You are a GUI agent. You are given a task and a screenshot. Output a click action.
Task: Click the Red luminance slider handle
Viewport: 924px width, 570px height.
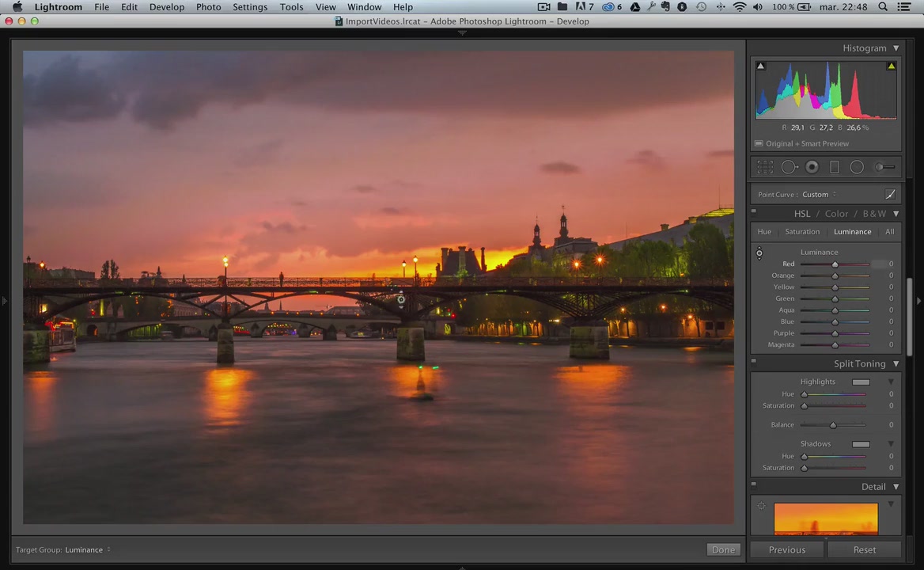(835, 264)
